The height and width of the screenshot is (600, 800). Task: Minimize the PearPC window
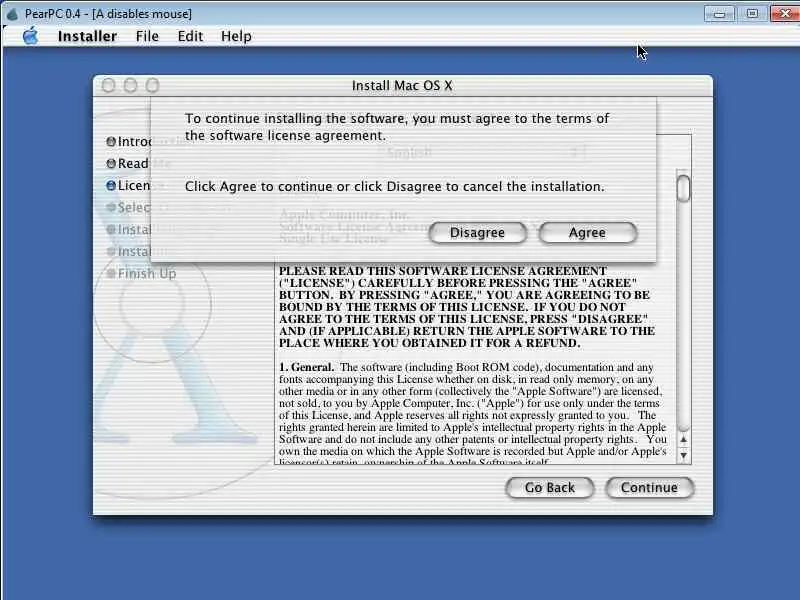pos(719,14)
